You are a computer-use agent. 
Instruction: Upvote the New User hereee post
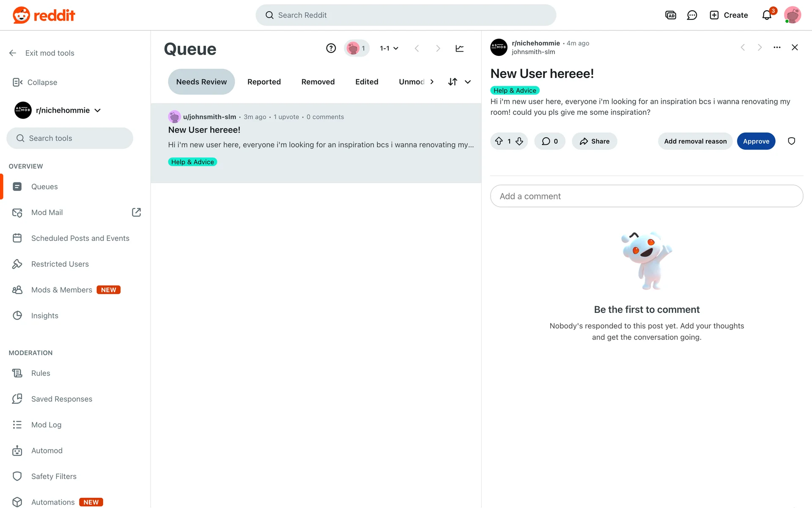click(x=499, y=141)
